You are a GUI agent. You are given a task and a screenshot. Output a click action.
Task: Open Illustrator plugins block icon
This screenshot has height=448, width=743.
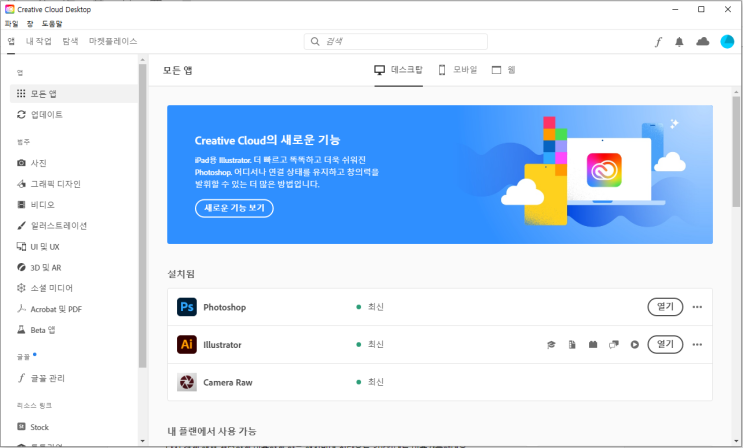click(x=593, y=345)
